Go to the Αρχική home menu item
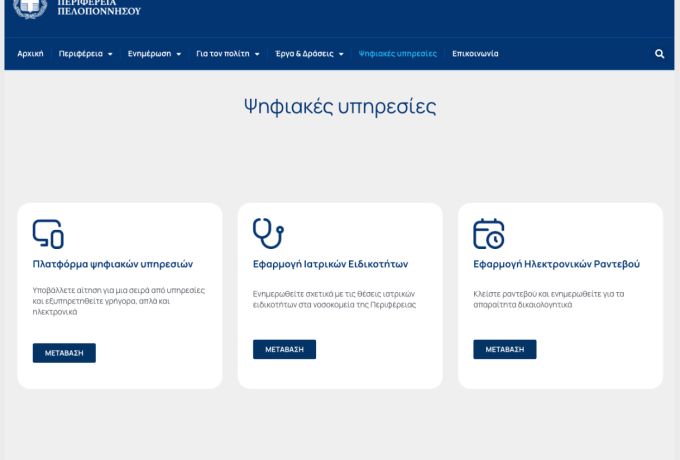This screenshot has width=680, height=460. tap(30, 54)
